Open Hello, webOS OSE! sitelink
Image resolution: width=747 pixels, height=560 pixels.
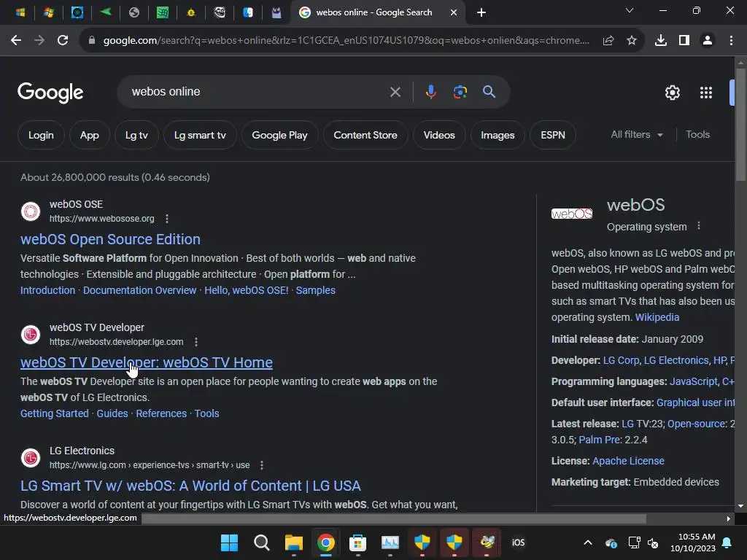[x=247, y=290]
